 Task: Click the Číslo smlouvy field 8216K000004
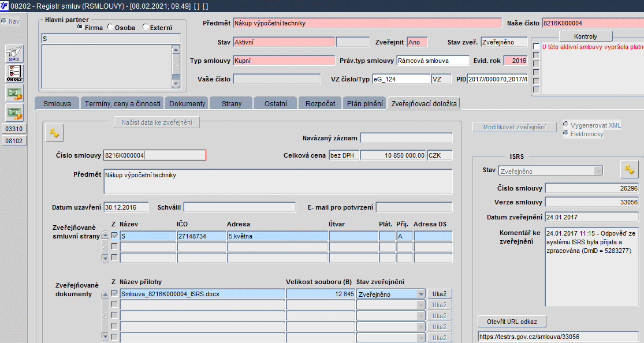(154, 155)
